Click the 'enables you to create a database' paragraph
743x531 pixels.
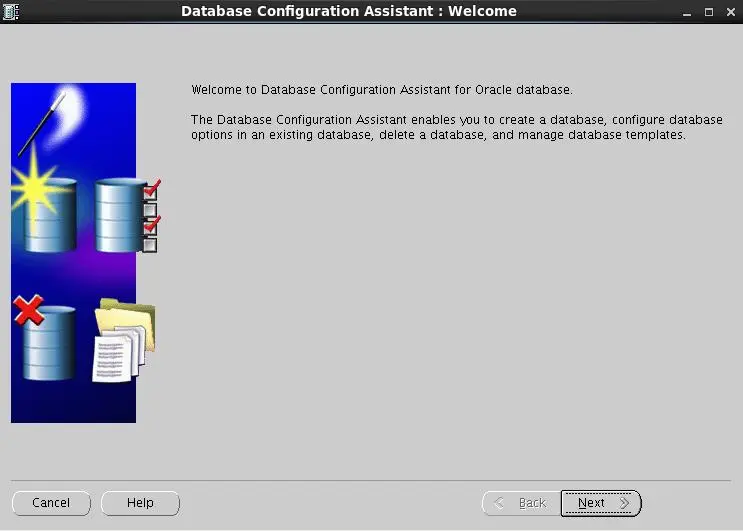pyautogui.click(x=457, y=127)
